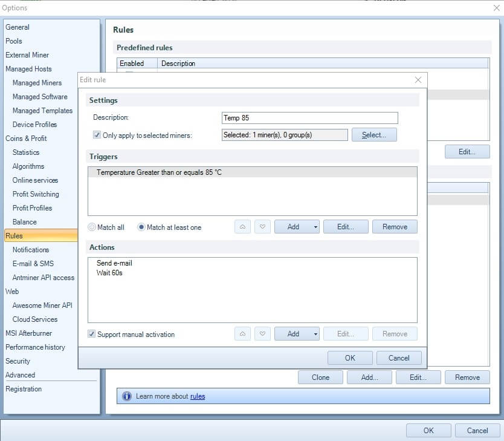Image resolution: width=504 pixels, height=441 pixels.
Task: Open the rules help link
Action: click(198, 396)
